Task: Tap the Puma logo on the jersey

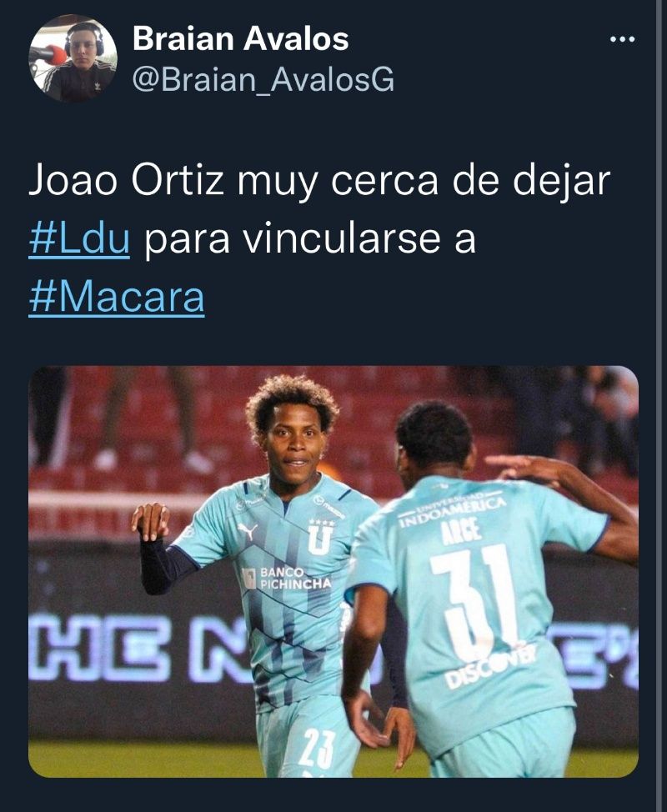Action: pyautogui.click(x=248, y=531)
